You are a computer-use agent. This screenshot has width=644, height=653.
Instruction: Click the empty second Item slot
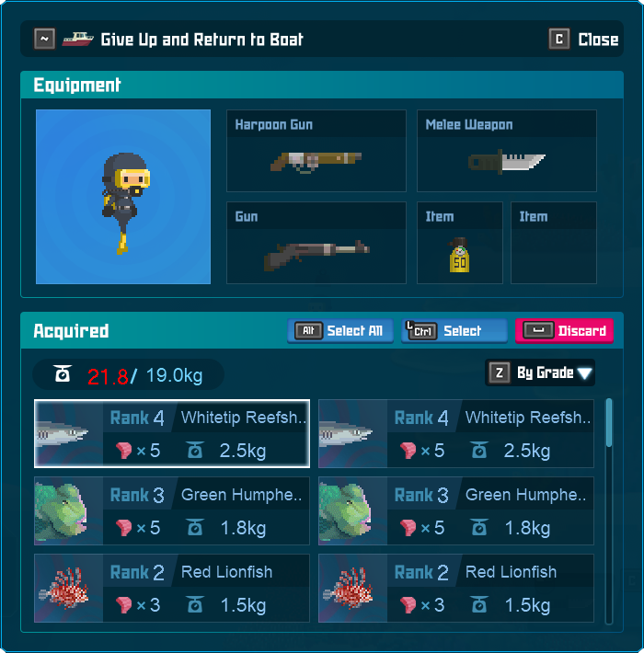554,243
